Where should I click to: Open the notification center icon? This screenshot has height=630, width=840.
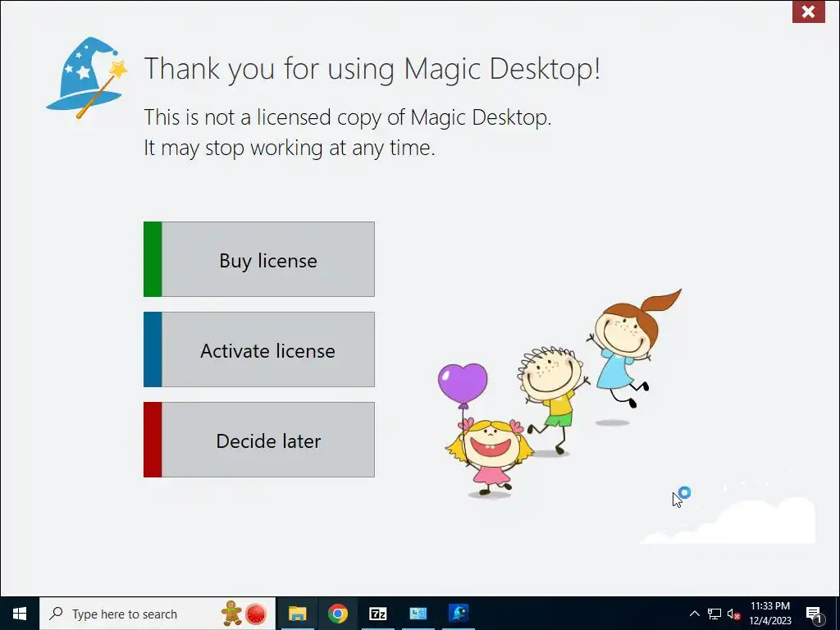point(815,614)
